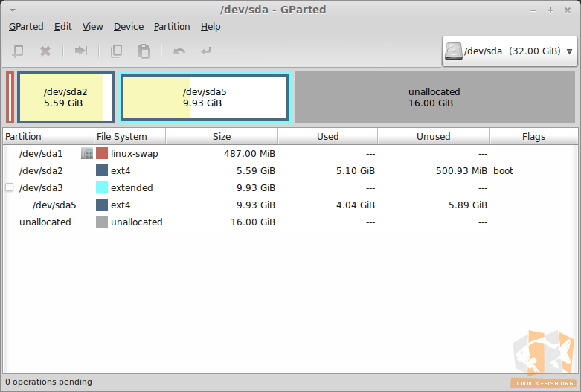Select the /dev/sda5 block in disk map

205,97
